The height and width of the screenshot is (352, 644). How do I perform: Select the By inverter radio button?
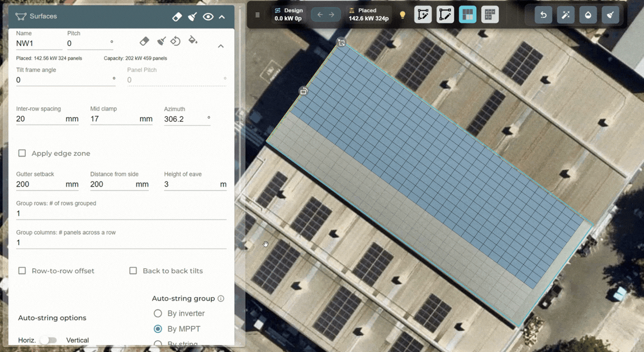tap(158, 313)
